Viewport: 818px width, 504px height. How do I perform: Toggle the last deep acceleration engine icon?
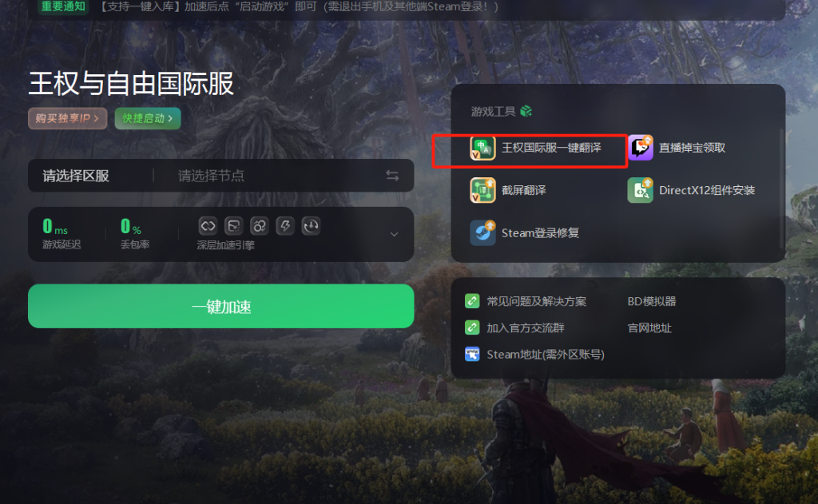(311, 226)
